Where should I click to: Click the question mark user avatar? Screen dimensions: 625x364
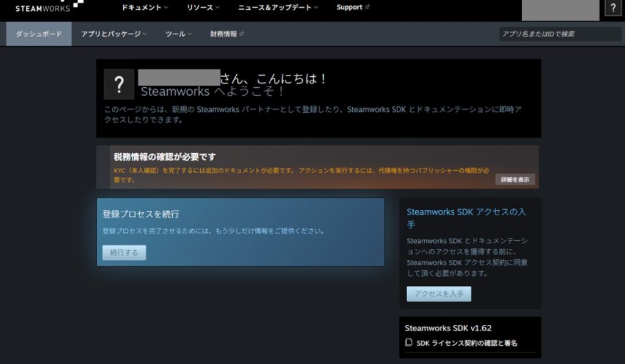(x=119, y=84)
